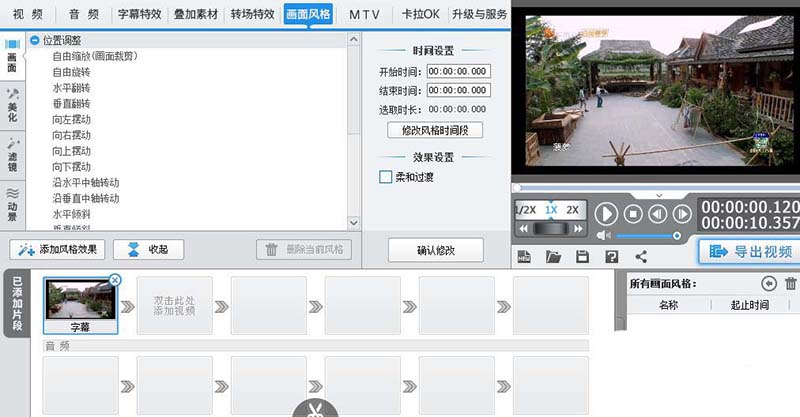The height and width of the screenshot is (417, 800).
Task: Click the share icon
Action: click(641, 257)
